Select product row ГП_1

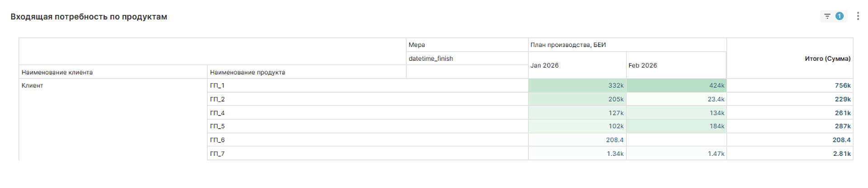click(x=217, y=86)
